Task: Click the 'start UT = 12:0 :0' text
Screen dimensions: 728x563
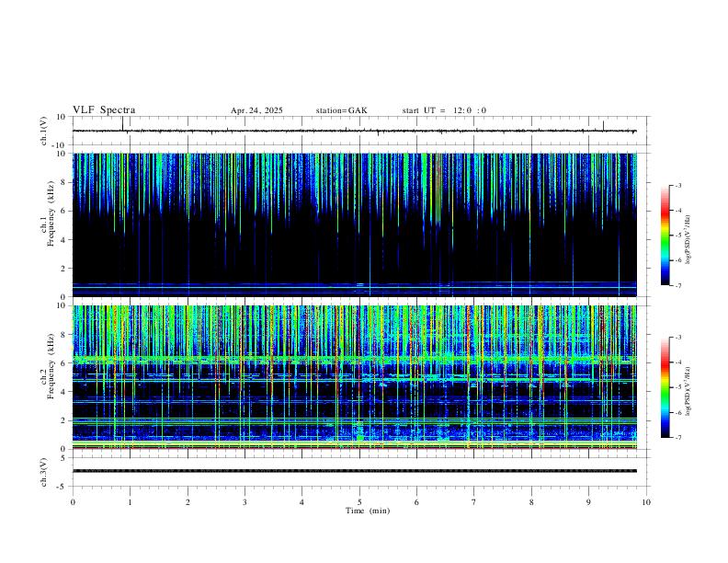Action: tap(444, 110)
